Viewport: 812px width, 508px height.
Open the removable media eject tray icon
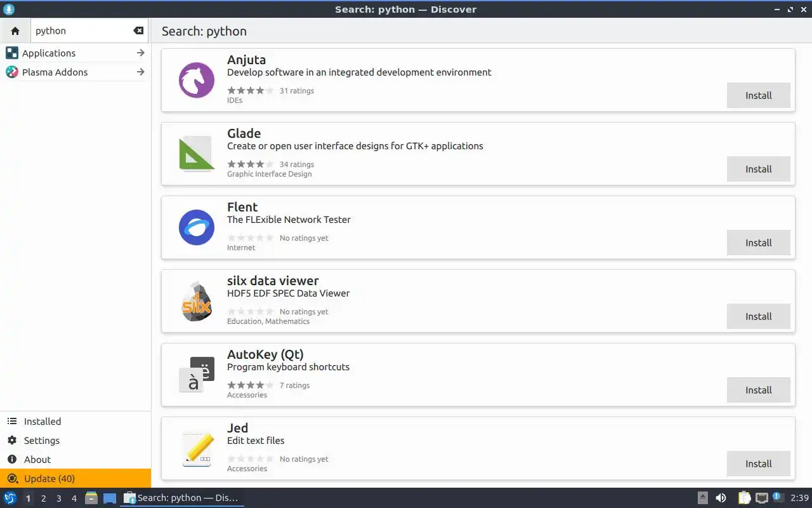(703, 498)
